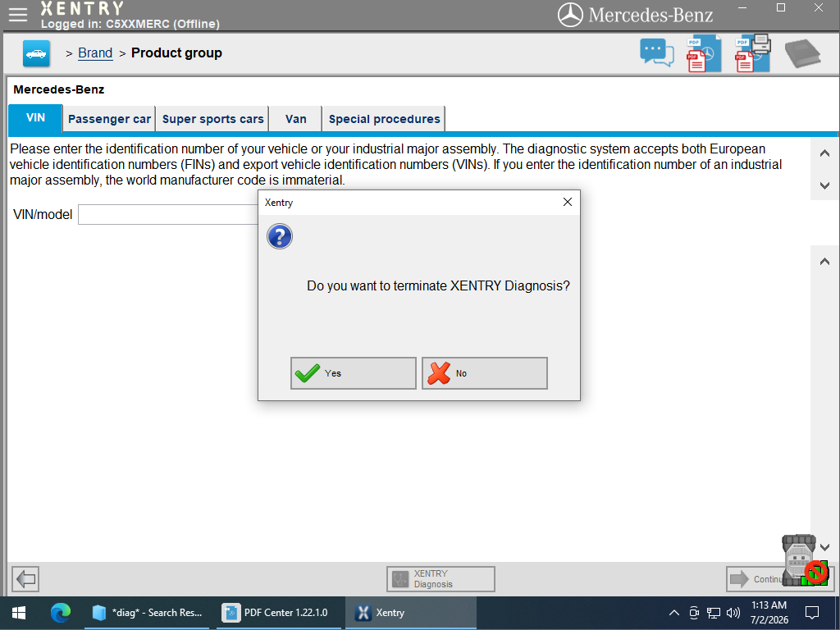840x630 pixels.
Task: Click the Continue arrow button
Action: click(756, 578)
